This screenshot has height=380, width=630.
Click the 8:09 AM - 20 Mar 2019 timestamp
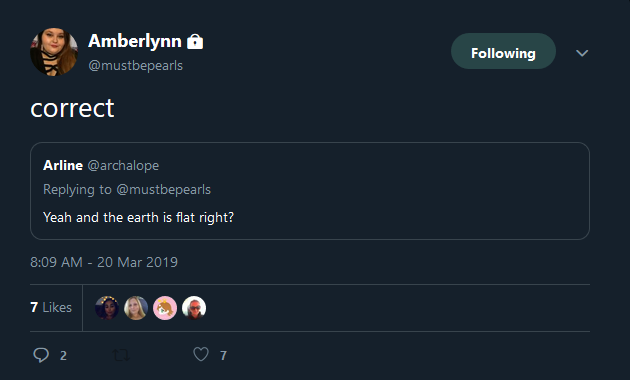pyautogui.click(x=104, y=262)
